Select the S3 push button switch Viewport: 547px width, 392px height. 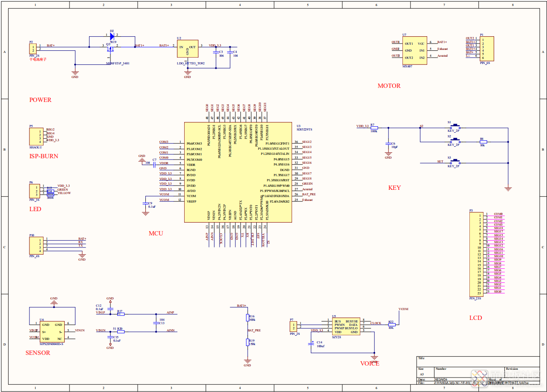456,161
